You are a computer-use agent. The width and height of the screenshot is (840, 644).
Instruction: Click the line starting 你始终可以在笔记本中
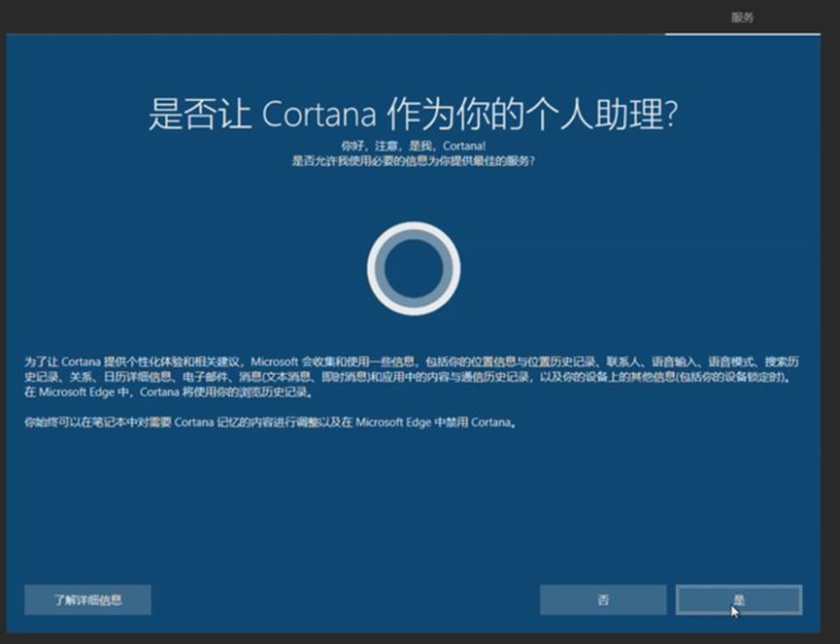[271, 423]
